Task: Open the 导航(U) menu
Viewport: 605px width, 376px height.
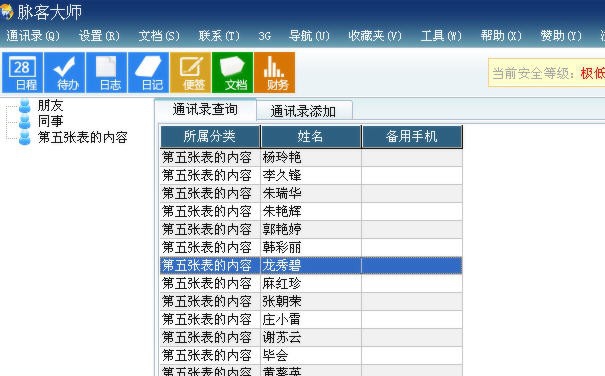Action: tap(309, 36)
